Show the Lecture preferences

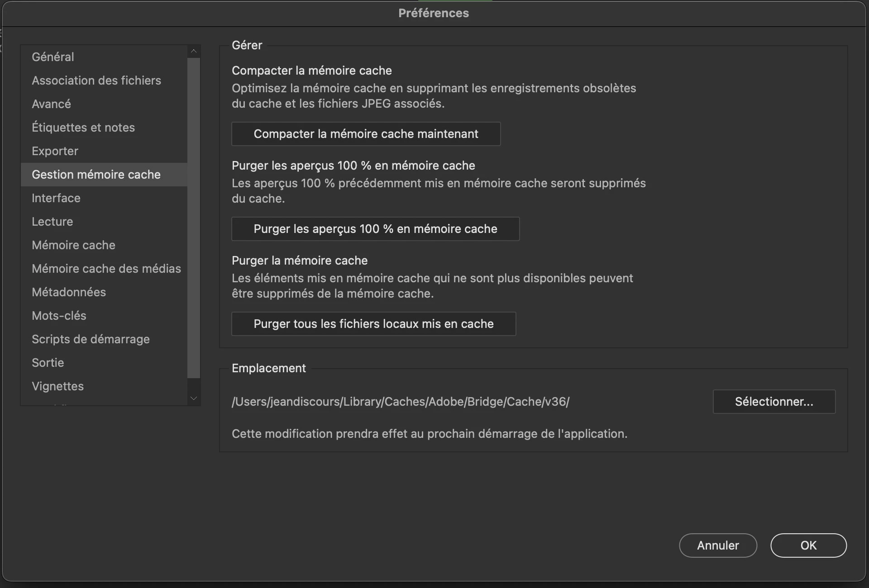pos(52,222)
